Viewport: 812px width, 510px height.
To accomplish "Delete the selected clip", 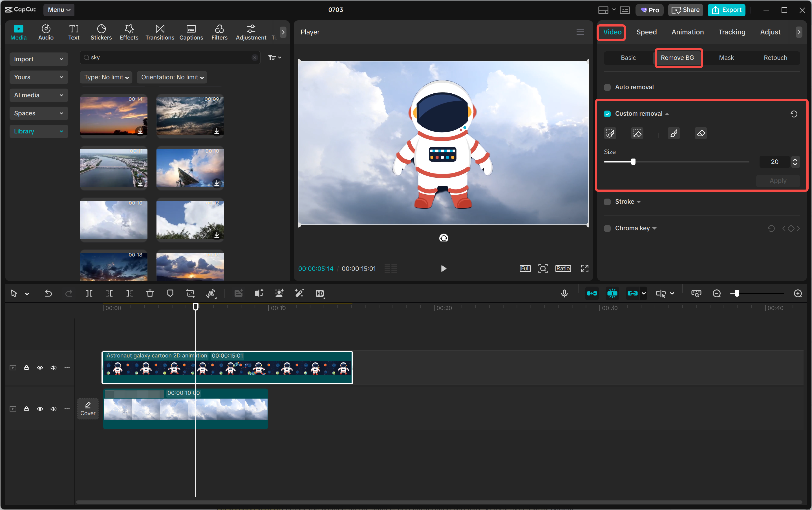I will (x=150, y=293).
